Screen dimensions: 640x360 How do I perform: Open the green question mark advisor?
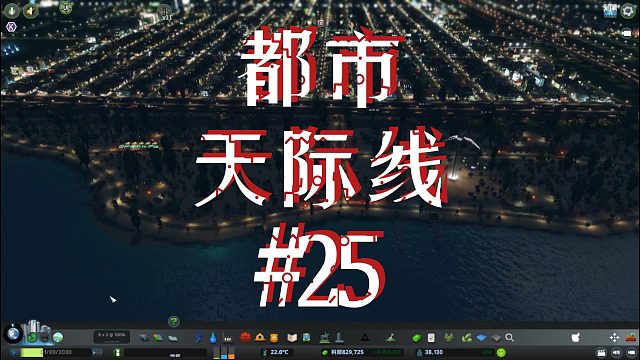coord(174,322)
